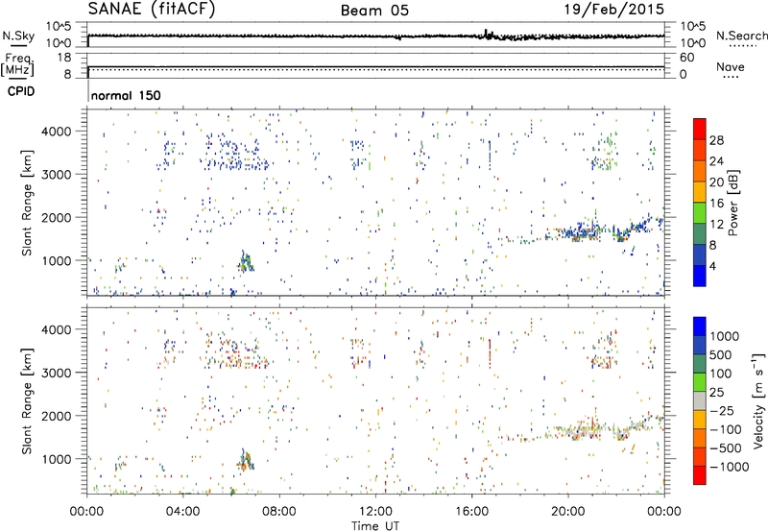Screen dimensions: 768x532
Task: Click the 08:00 time tick label
Action: (279, 512)
